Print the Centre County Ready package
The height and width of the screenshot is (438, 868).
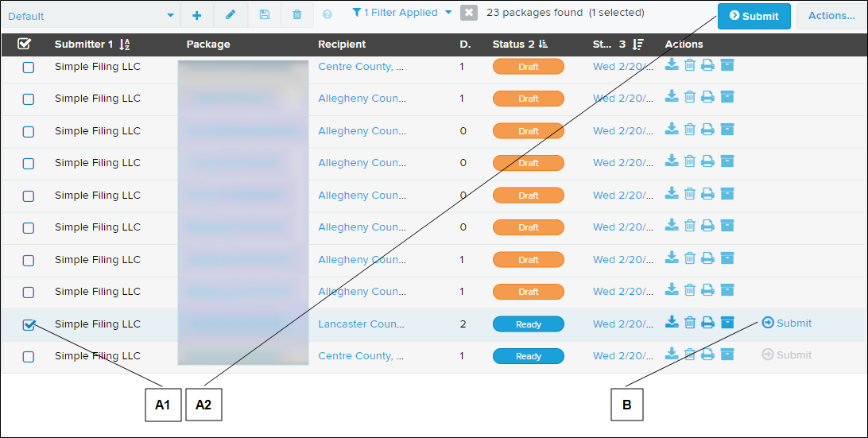pyautogui.click(x=707, y=355)
